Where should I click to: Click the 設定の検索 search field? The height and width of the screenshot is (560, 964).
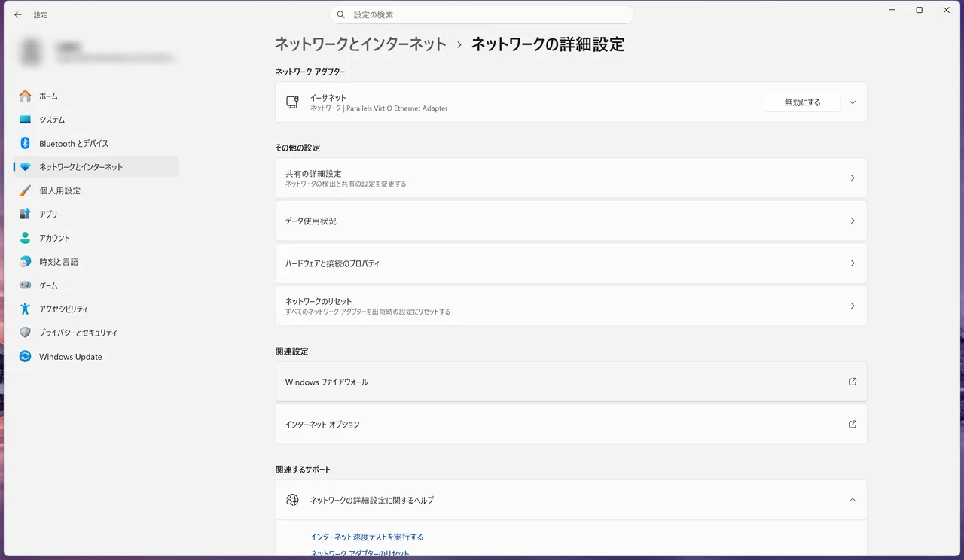482,14
